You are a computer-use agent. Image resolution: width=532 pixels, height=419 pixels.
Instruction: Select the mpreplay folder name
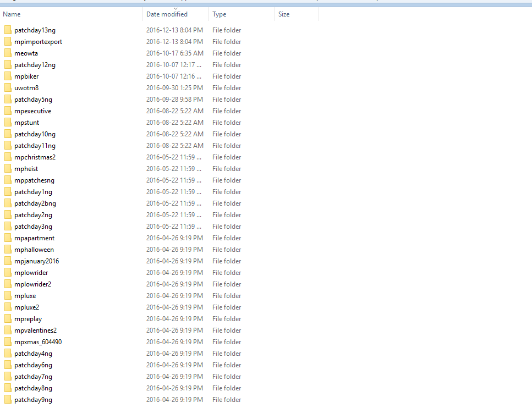click(28, 319)
